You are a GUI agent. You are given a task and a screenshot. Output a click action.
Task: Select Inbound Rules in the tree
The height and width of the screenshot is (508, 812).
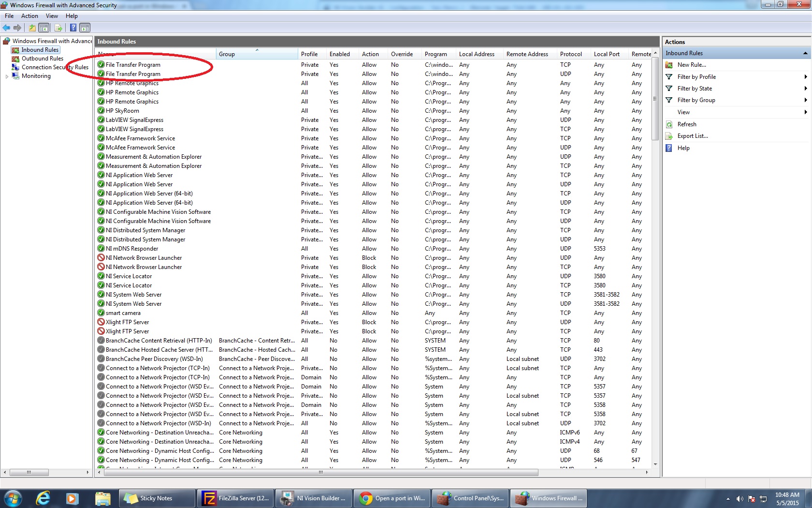(40, 50)
